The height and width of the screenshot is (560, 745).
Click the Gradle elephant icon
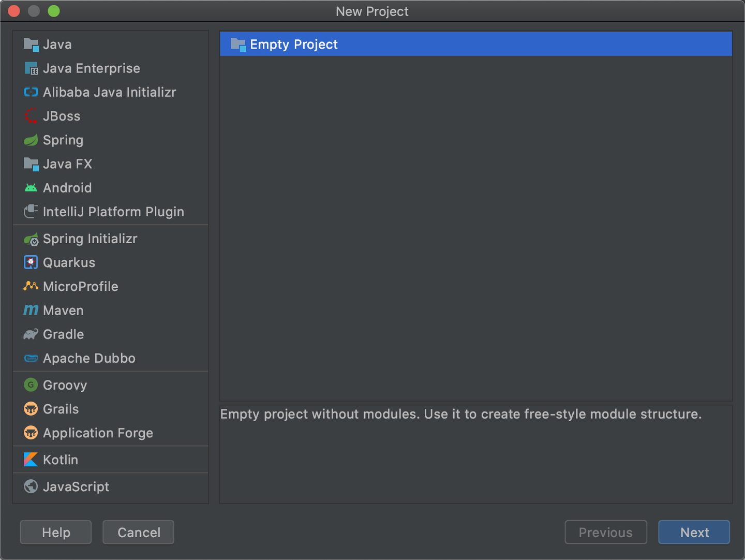pos(31,334)
